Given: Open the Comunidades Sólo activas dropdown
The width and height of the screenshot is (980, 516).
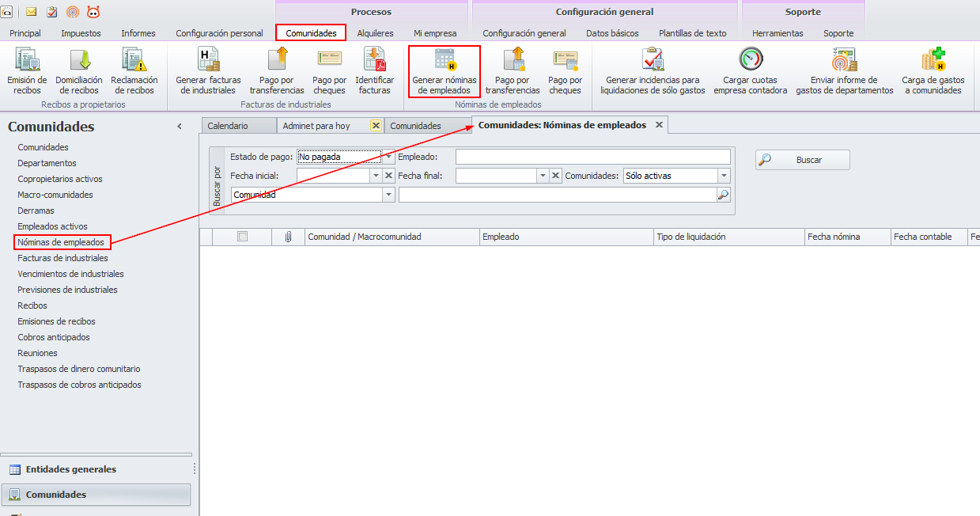Looking at the screenshot, I should tap(724, 176).
